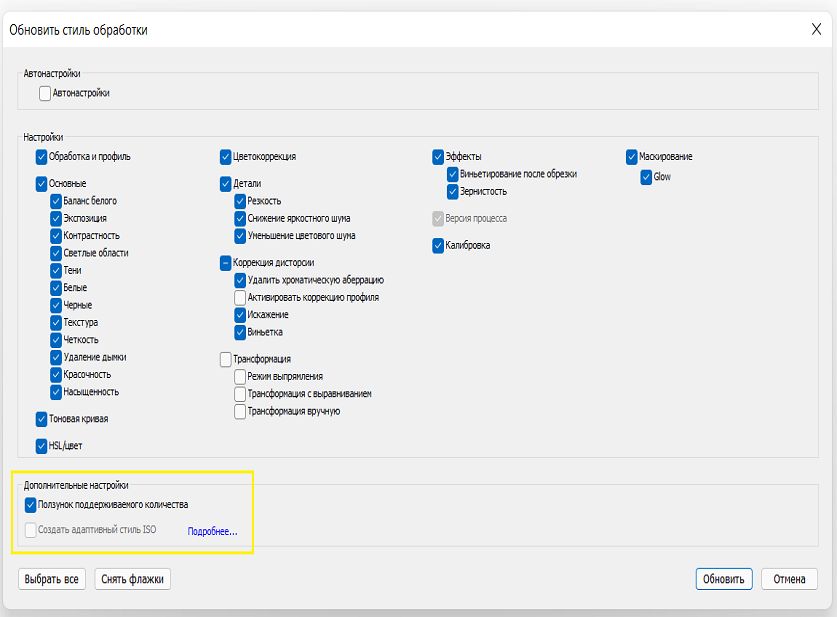Open the Подробнее link
The height and width of the screenshot is (617, 837).
(212, 531)
